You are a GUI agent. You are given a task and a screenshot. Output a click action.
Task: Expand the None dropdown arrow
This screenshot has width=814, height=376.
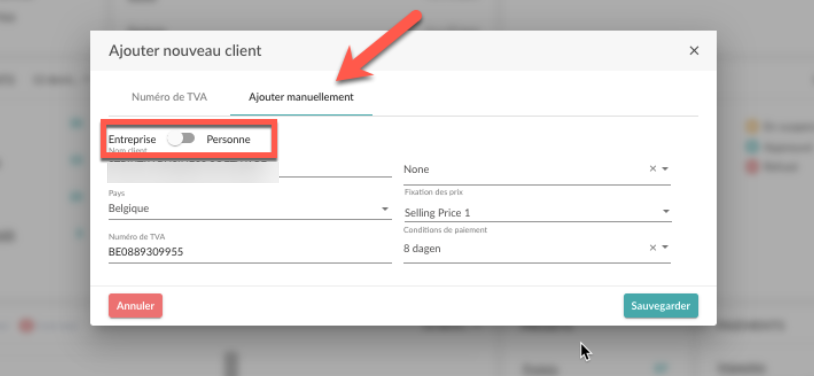[x=666, y=169]
